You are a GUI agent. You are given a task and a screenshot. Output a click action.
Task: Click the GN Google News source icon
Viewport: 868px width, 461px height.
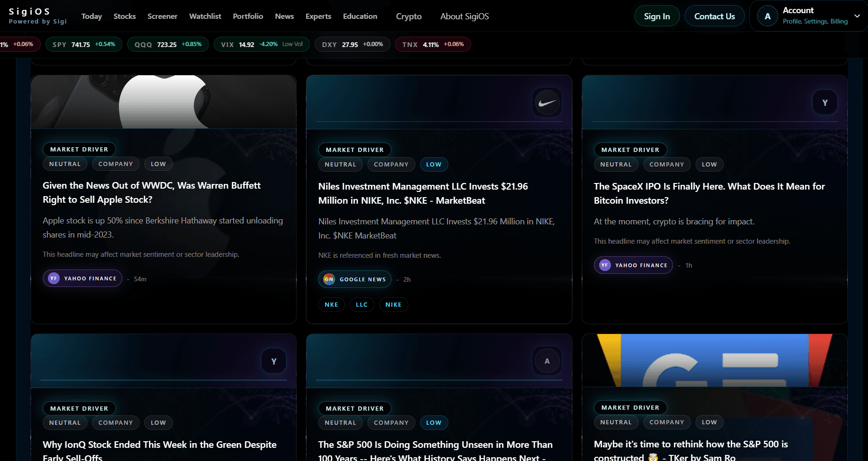[x=329, y=279]
